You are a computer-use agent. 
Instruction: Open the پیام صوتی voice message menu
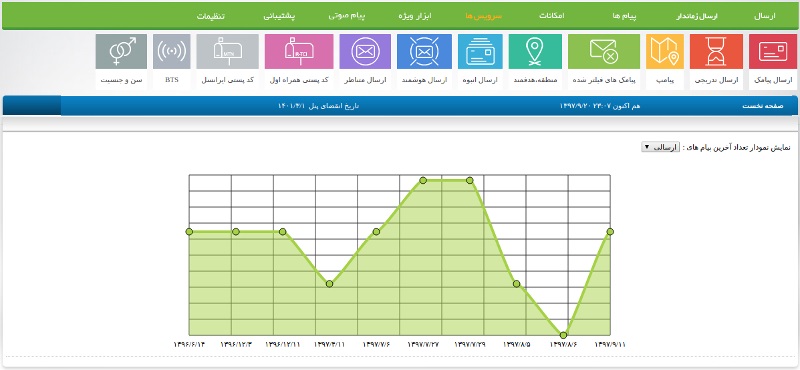point(347,16)
